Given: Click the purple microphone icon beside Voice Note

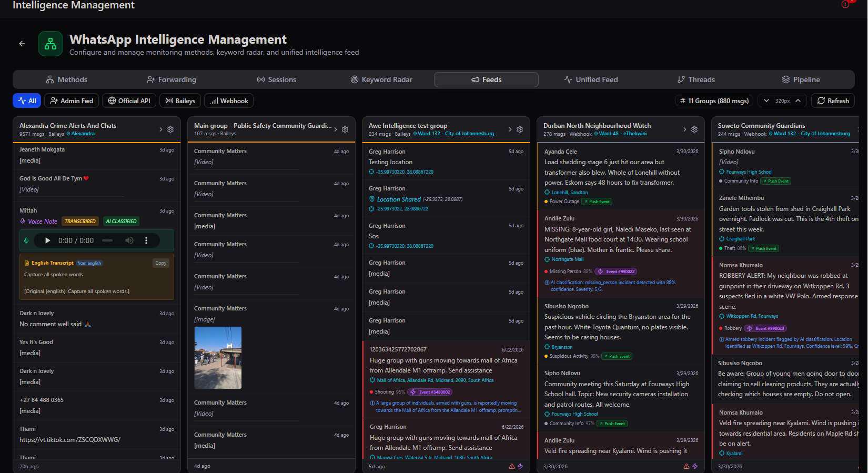Looking at the screenshot, I should (23, 222).
